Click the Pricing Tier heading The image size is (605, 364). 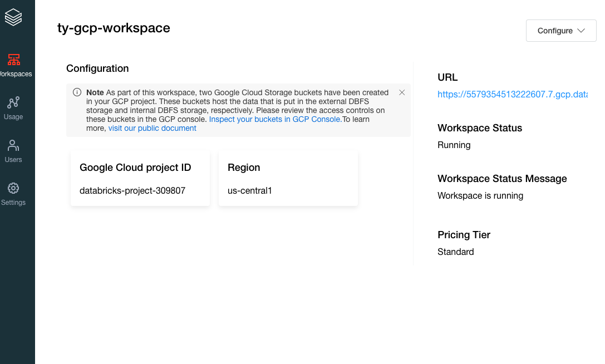pos(464,235)
